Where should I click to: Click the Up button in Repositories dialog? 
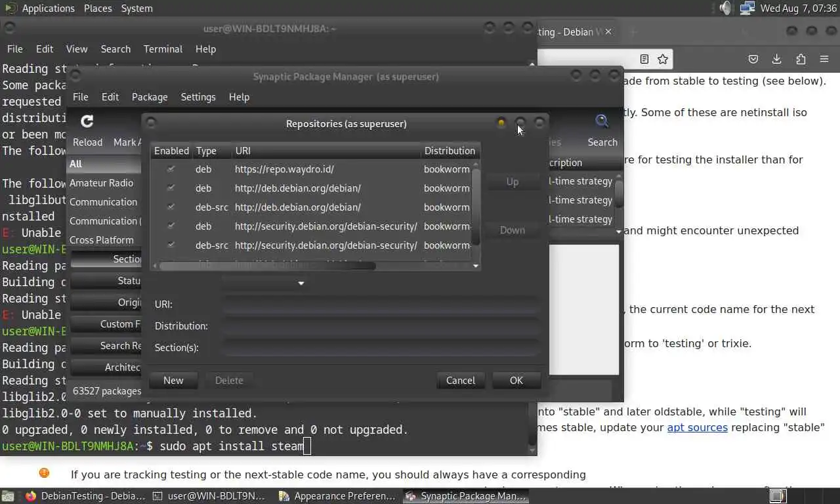pos(512,182)
